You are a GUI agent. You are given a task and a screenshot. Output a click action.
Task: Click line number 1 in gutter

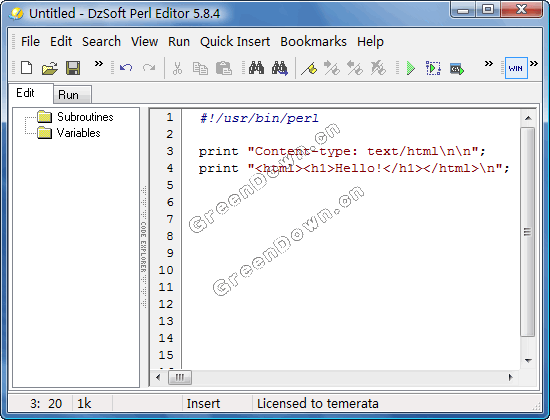[x=170, y=117]
